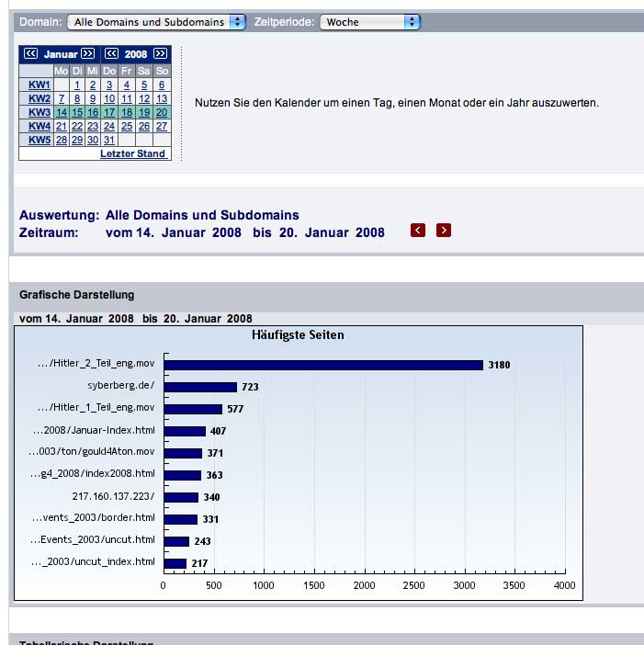Click the Letzter Stand link
Viewport: 644px width, 645px height.
pyautogui.click(x=132, y=153)
